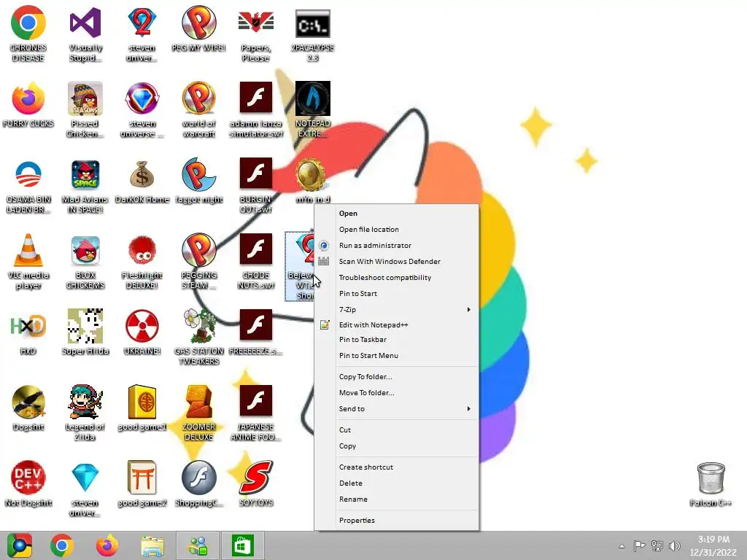
Task: Open the ZOOMER DELUXE desktop icon
Action: [199, 402]
